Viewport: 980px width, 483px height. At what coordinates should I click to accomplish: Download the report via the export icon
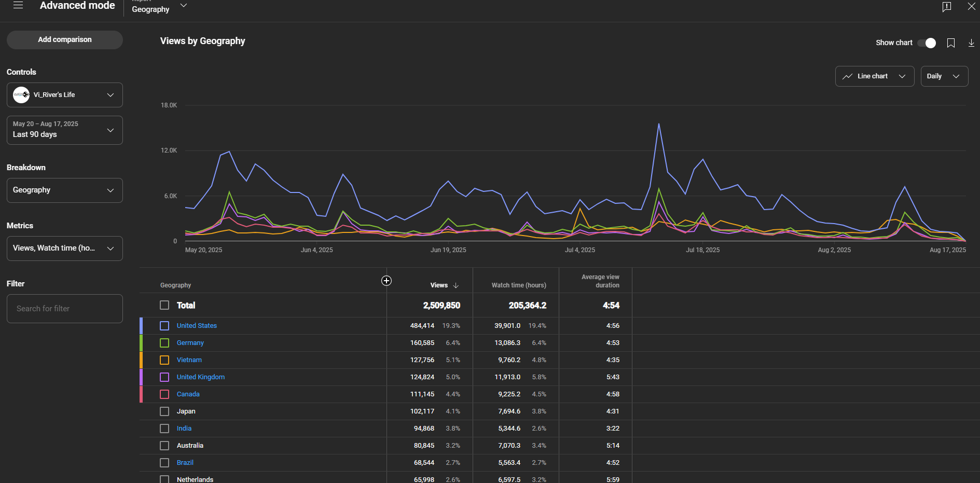click(x=971, y=43)
